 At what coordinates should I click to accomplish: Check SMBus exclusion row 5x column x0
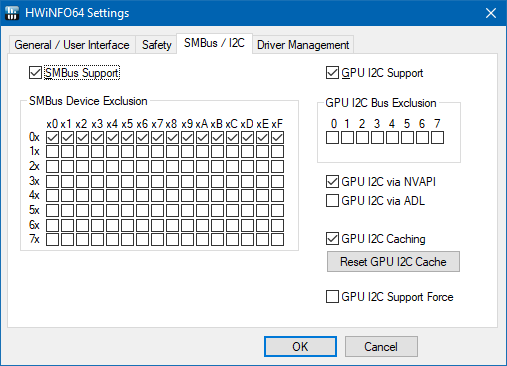[52, 210]
